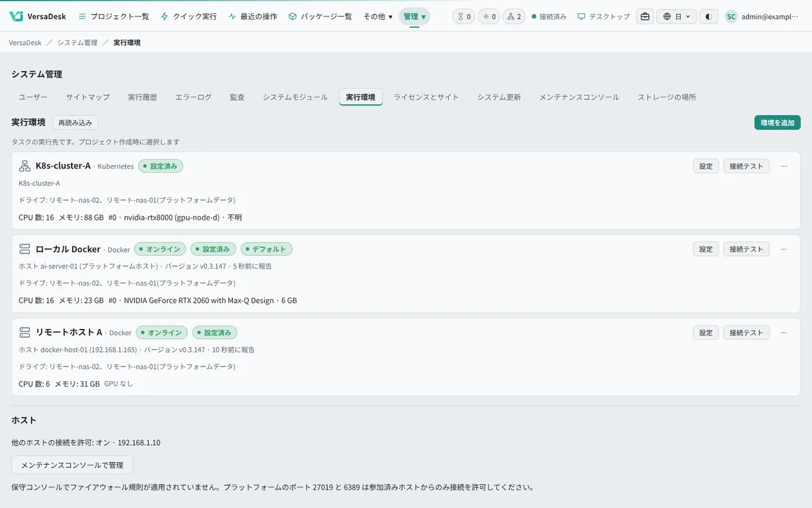This screenshot has width=812, height=508.
Task: Click システム管理 in the breadcrumb
Action: coord(77,43)
